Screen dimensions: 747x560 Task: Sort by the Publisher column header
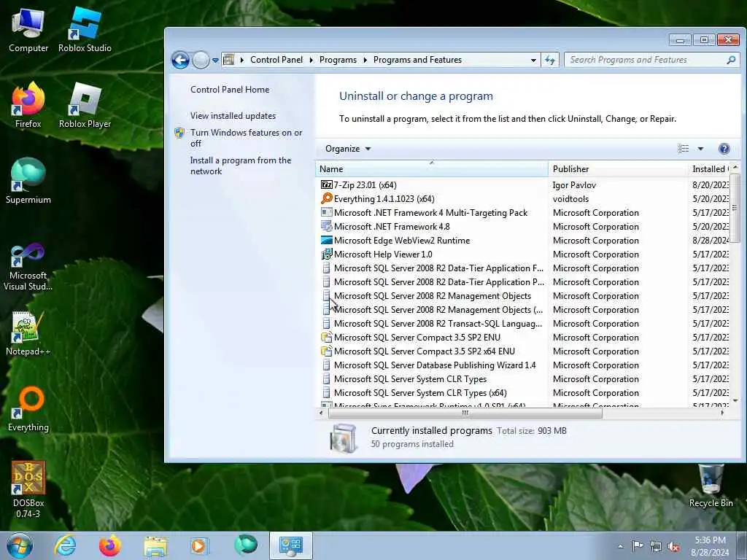coord(618,168)
